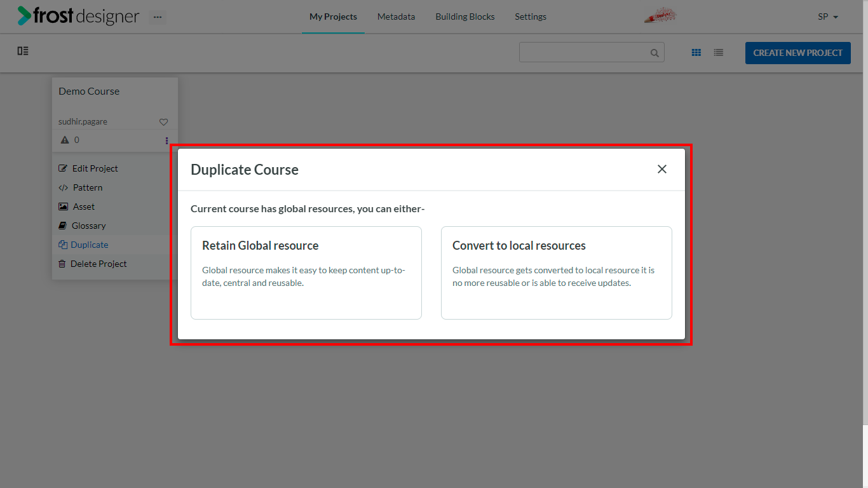
Task: Click the warning triangle icon on Demo Course
Action: 64,140
